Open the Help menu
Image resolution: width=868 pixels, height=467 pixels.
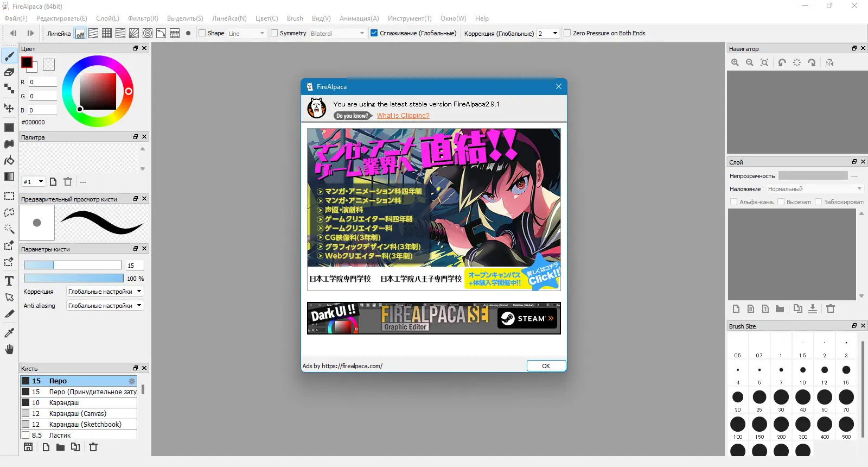(482, 18)
